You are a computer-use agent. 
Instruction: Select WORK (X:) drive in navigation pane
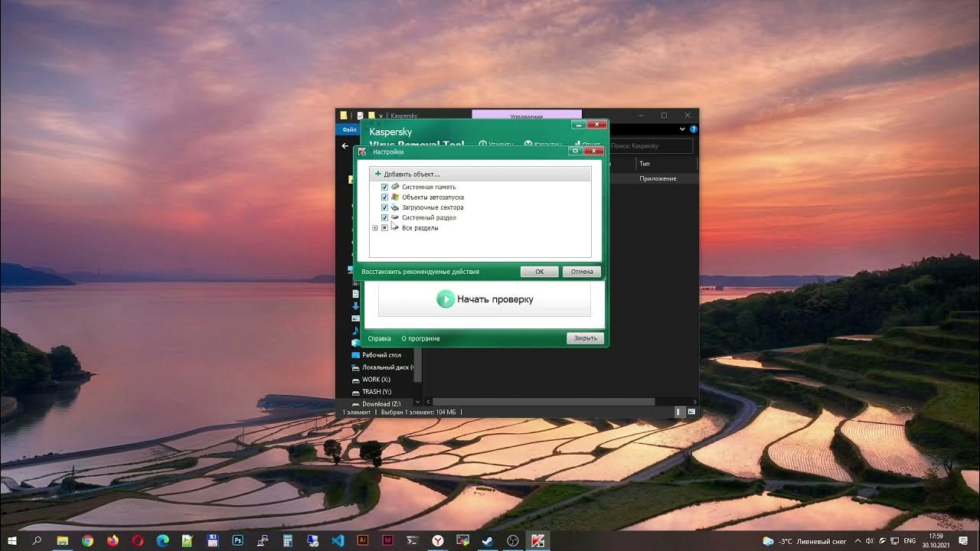376,380
